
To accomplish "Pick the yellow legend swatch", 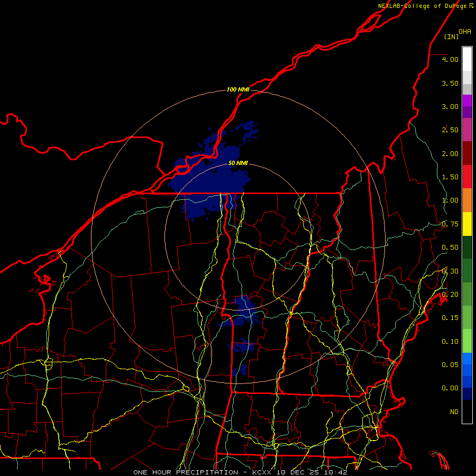I will pos(467,224).
